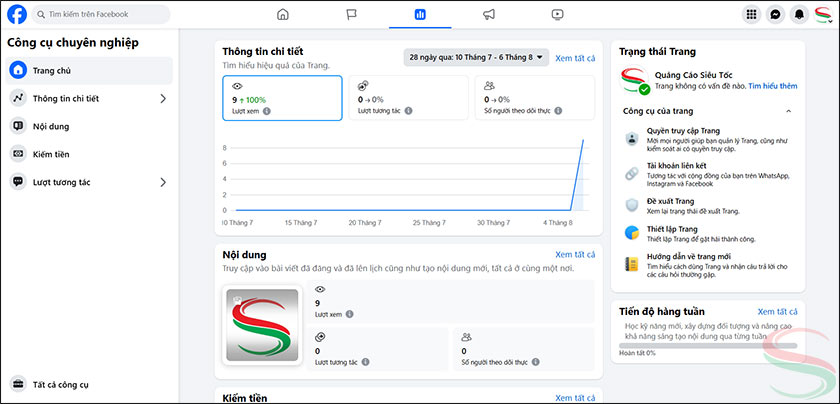Open the video play icon in top bar

tap(557, 15)
